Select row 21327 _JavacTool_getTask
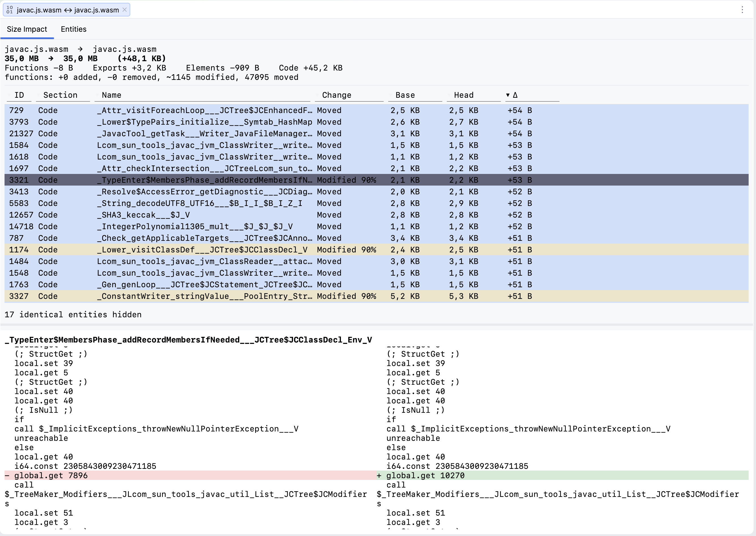 click(x=376, y=133)
